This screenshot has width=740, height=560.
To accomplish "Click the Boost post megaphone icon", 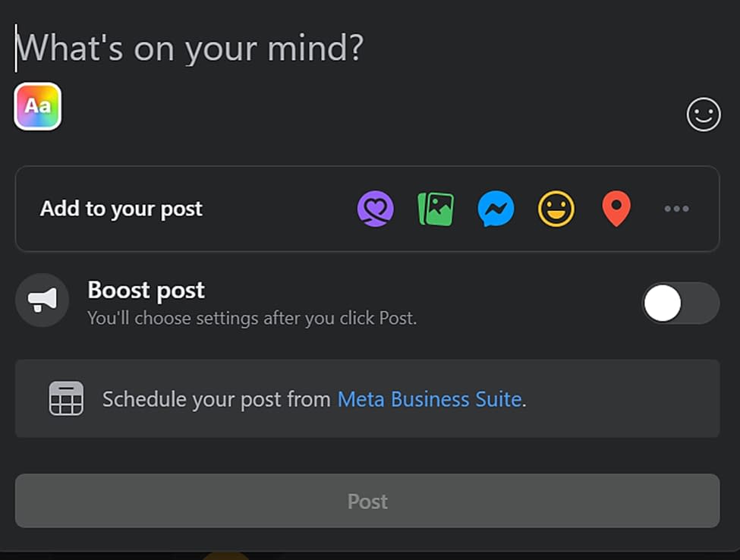I will [42, 300].
